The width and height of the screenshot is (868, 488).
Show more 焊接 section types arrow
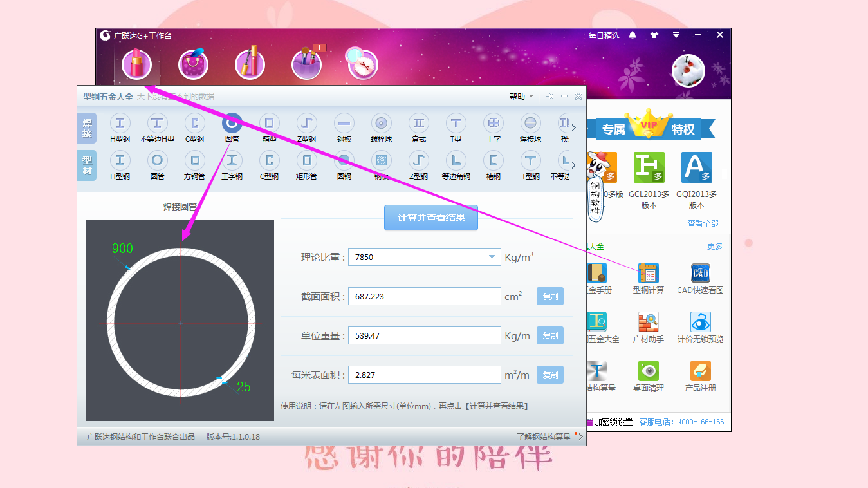pos(574,127)
